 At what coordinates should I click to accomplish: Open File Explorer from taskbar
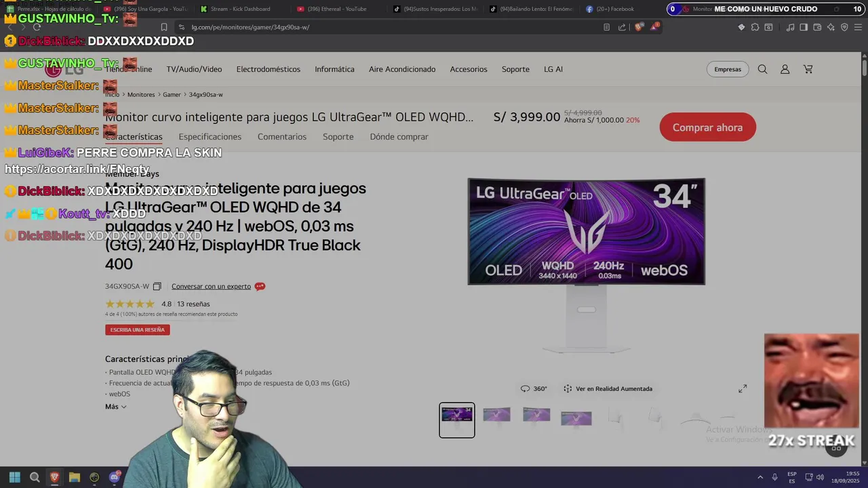[x=75, y=477]
